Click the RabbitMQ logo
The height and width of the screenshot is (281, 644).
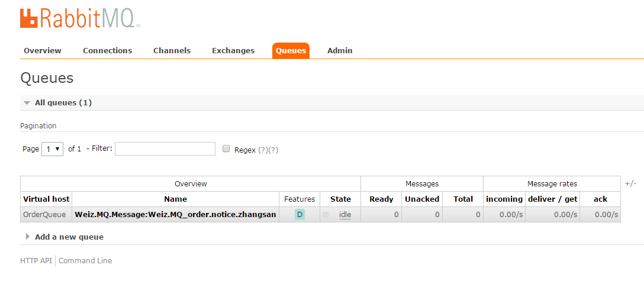click(80, 18)
